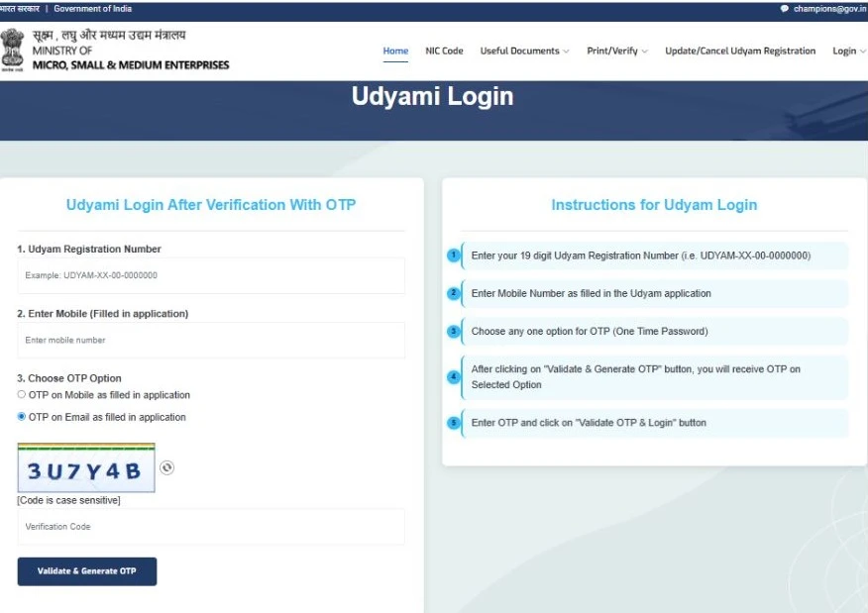Expand the Print/Verify dropdown menu
Screen dimensions: 868x613
coord(616,51)
